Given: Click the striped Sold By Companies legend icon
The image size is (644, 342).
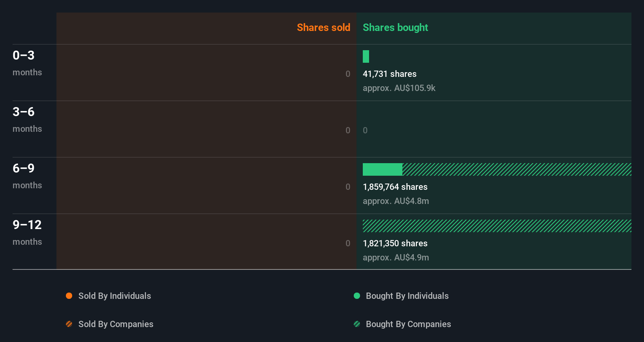Looking at the screenshot, I should tap(69, 324).
